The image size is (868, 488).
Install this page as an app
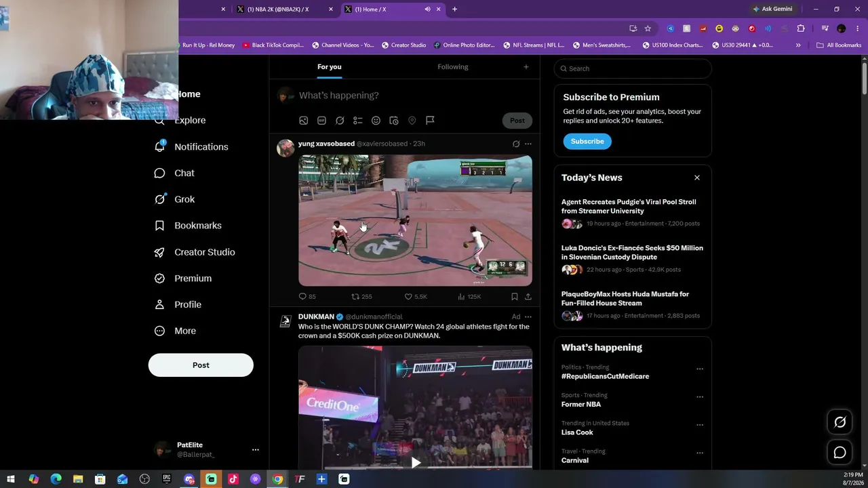click(x=633, y=28)
